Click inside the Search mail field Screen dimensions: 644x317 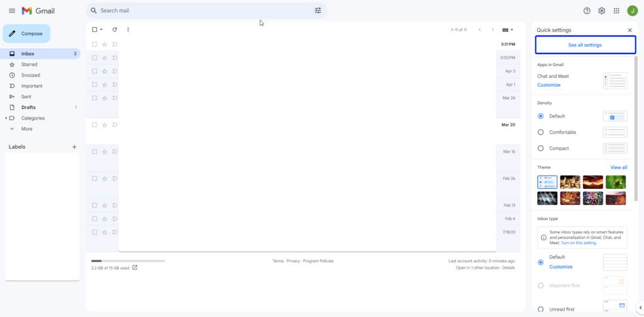(201, 11)
